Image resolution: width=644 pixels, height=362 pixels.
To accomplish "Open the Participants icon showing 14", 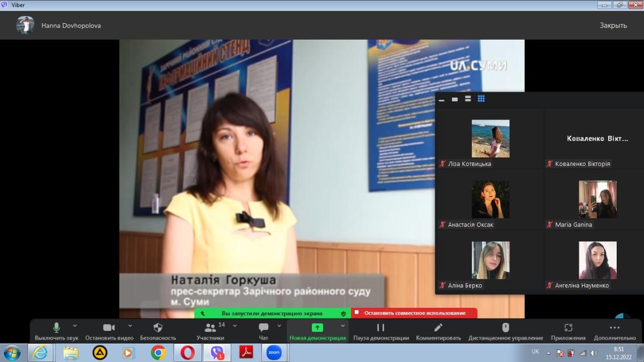I will (x=210, y=328).
